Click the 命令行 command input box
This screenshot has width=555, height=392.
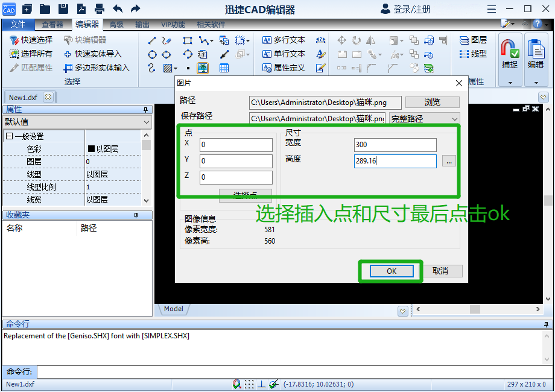(295, 372)
